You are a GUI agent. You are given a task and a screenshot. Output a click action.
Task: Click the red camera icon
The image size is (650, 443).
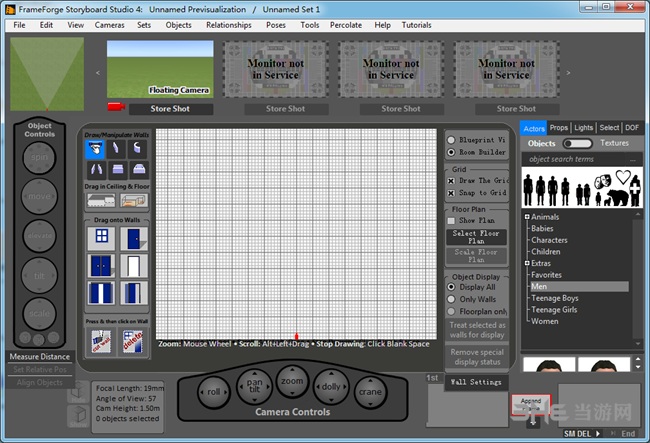(x=116, y=107)
